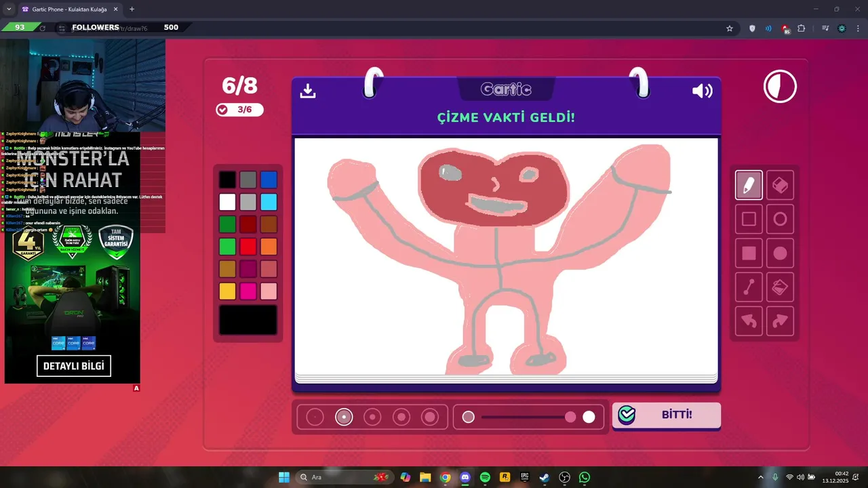868x488 pixels.
Task: Click the DETAYLI BİLGİ ad button
Action: (x=74, y=366)
